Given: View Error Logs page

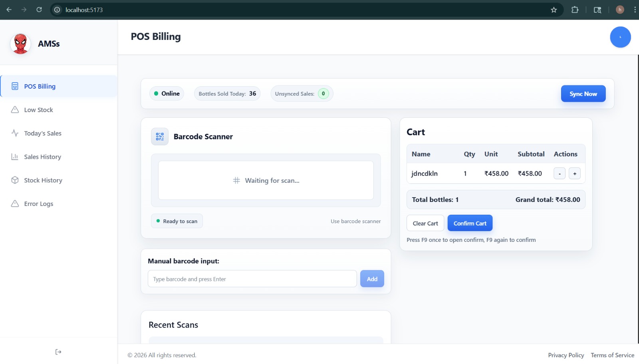Looking at the screenshot, I should pos(38,204).
